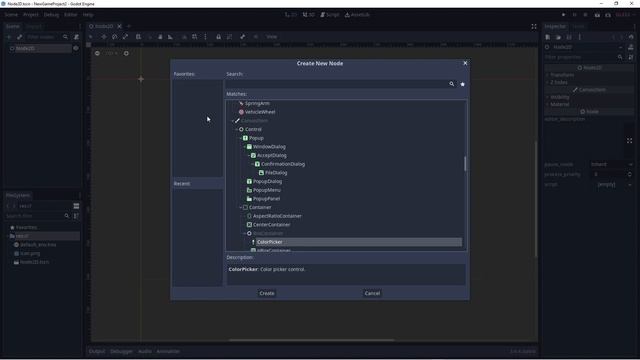Toggle visibility eye of Node2D in Scene dock
640x360 pixels.
click(76, 48)
